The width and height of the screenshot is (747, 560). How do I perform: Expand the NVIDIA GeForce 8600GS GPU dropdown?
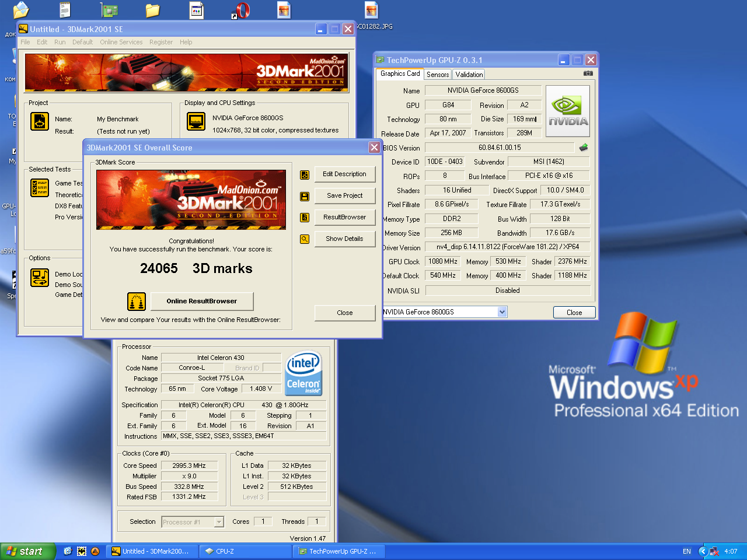pyautogui.click(x=502, y=312)
